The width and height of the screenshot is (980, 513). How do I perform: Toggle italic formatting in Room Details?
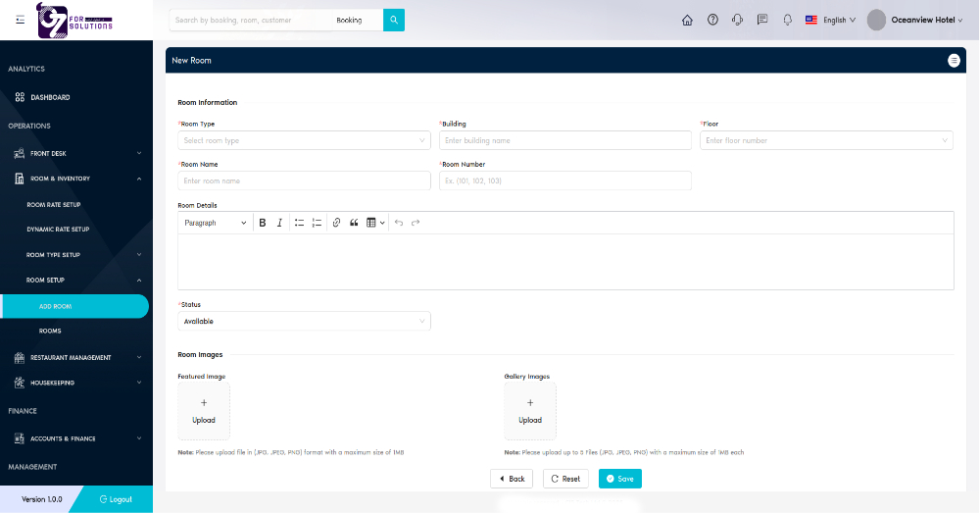coord(279,223)
